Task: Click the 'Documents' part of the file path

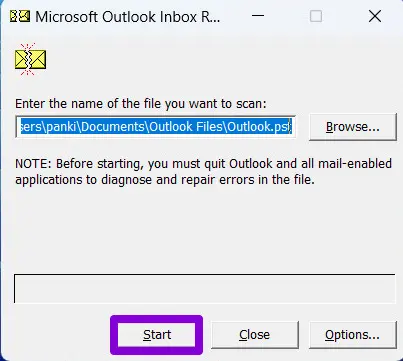Action: [x=113, y=127]
